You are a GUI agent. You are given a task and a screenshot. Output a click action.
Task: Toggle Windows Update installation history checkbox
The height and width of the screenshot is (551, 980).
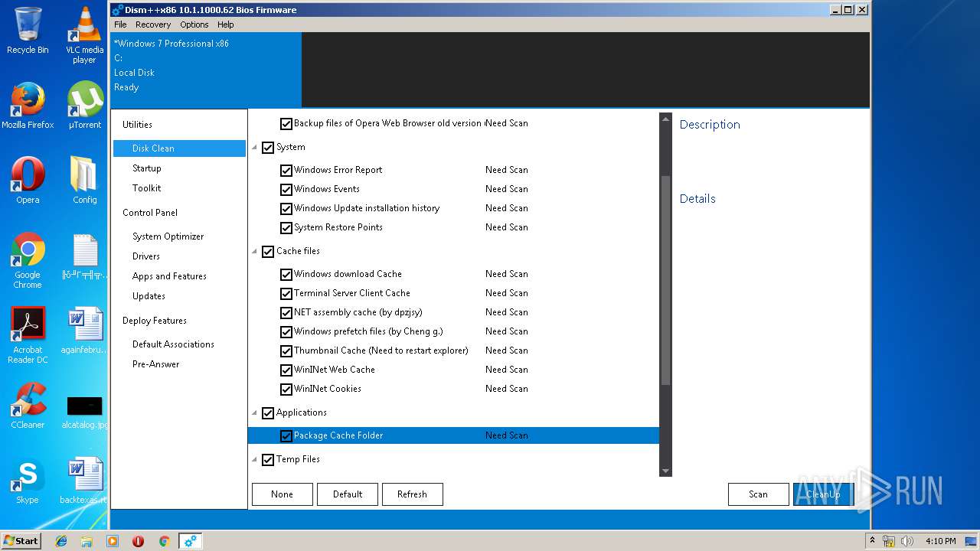tap(286, 209)
